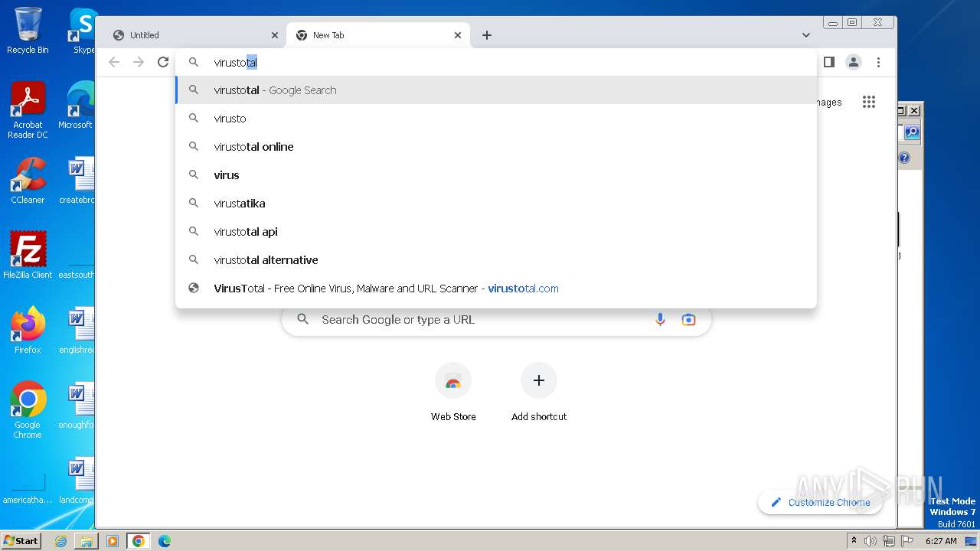Open Windows Media Player from taskbar

coord(113,541)
